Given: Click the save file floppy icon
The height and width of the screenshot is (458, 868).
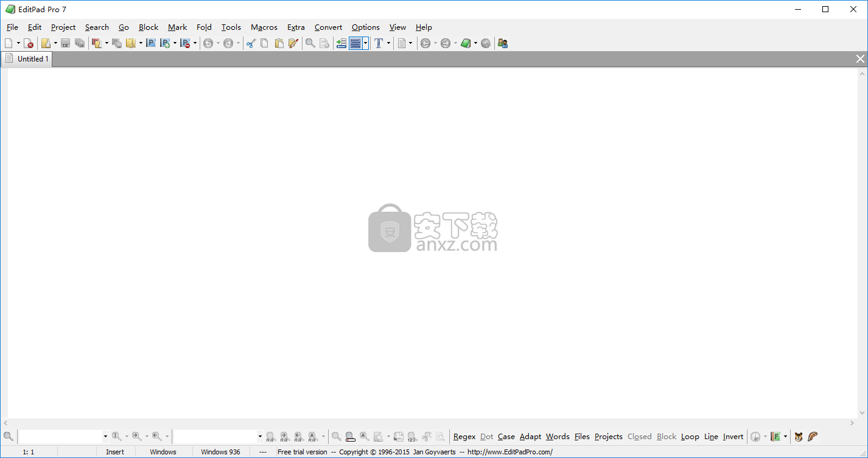Looking at the screenshot, I should (x=65, y=43).
